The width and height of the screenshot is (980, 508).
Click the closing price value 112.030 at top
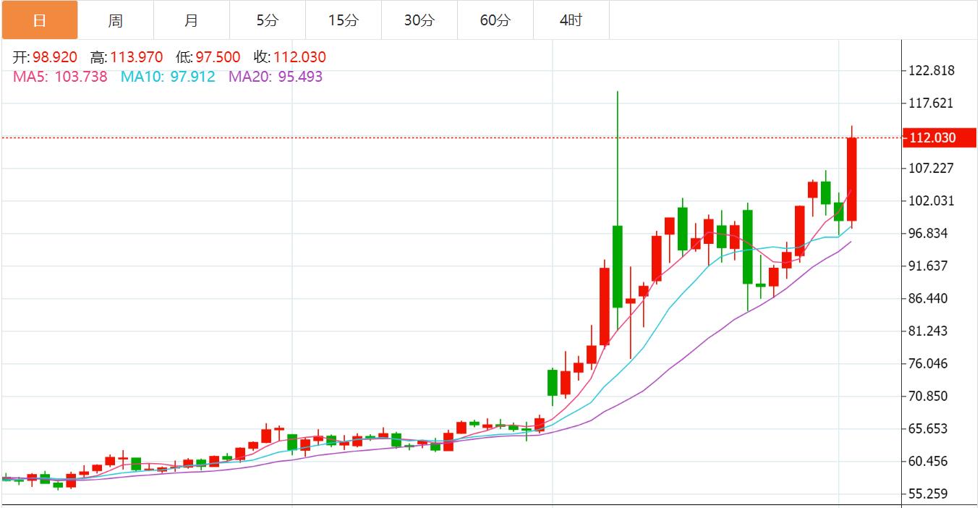point(299,57)
